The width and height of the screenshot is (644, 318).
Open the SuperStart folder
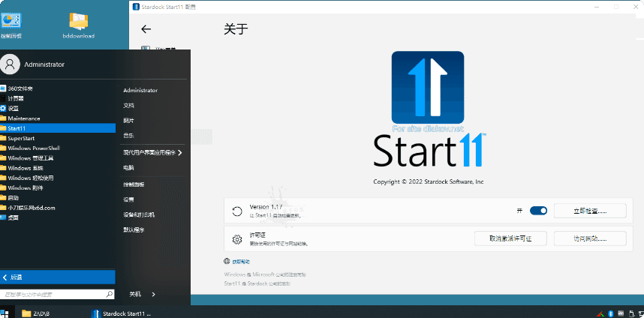(58, 138)
